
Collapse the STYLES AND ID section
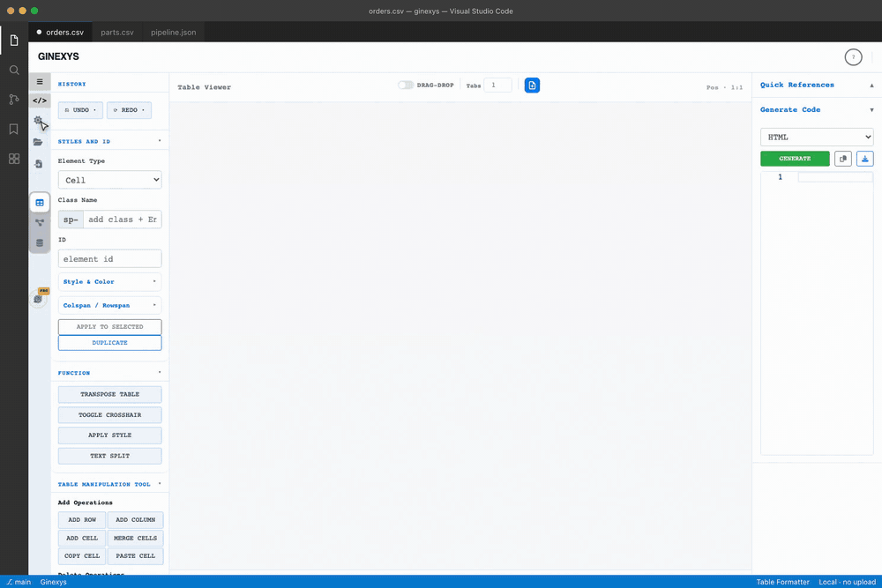(159, 141)
